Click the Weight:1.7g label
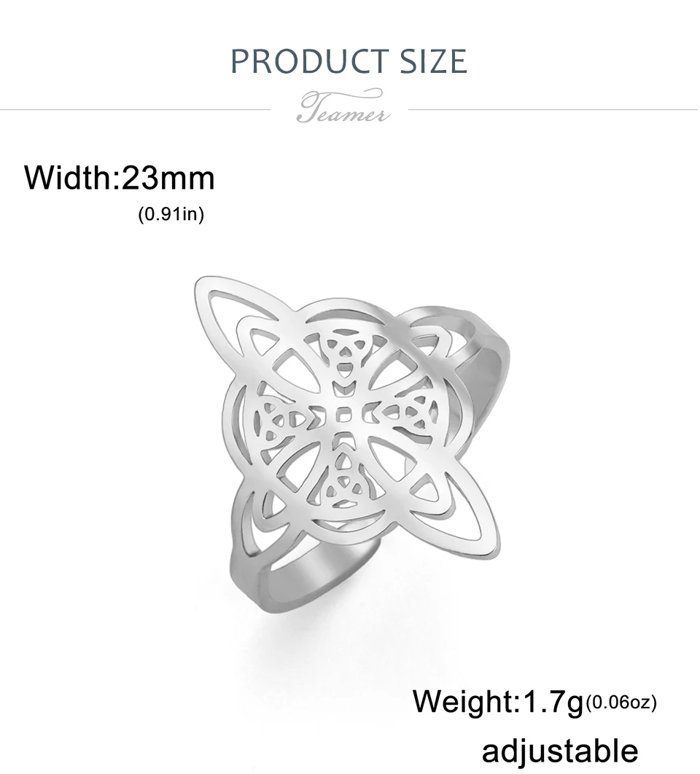Image resolution: width=700 pixels, height=774 pixels. [x=499, y=702]
